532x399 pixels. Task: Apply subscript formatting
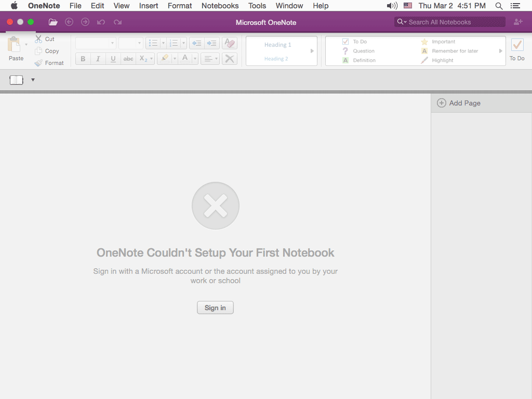143,59
